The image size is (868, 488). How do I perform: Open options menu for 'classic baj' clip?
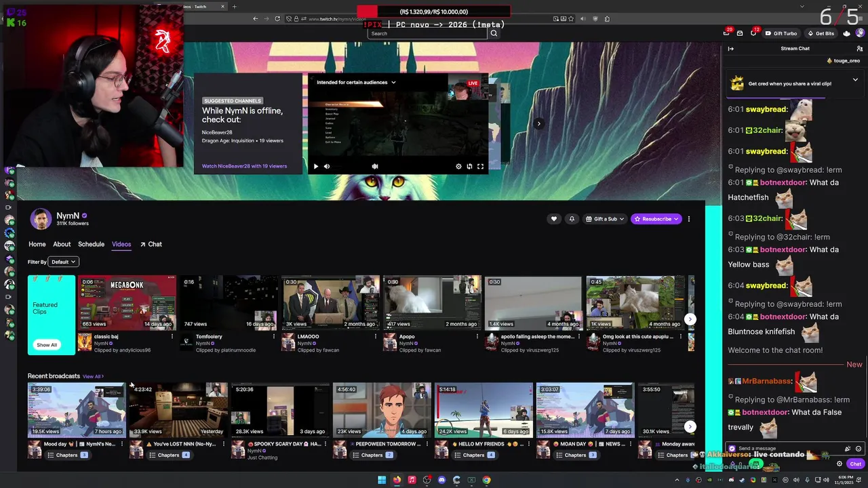point(172,337)
